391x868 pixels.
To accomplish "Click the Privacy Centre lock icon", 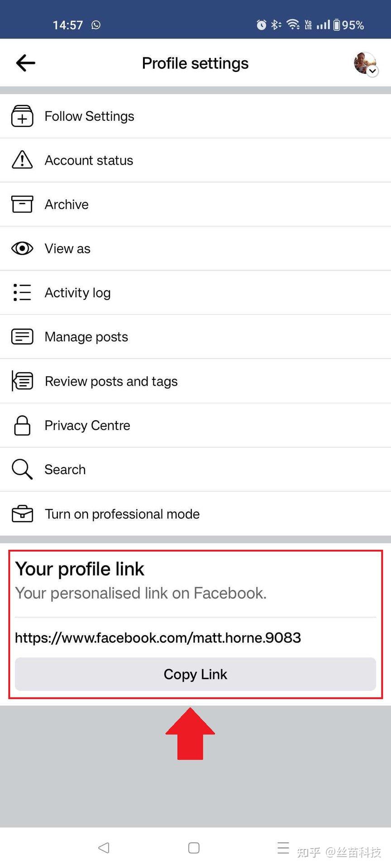I will [22, 425].
